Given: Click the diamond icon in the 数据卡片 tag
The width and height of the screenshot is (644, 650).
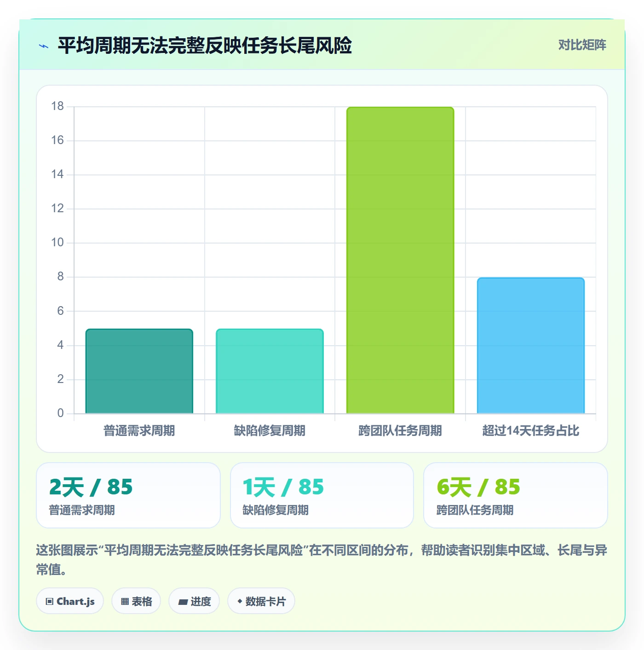Looking at the screenshot, I should (240, 601).
